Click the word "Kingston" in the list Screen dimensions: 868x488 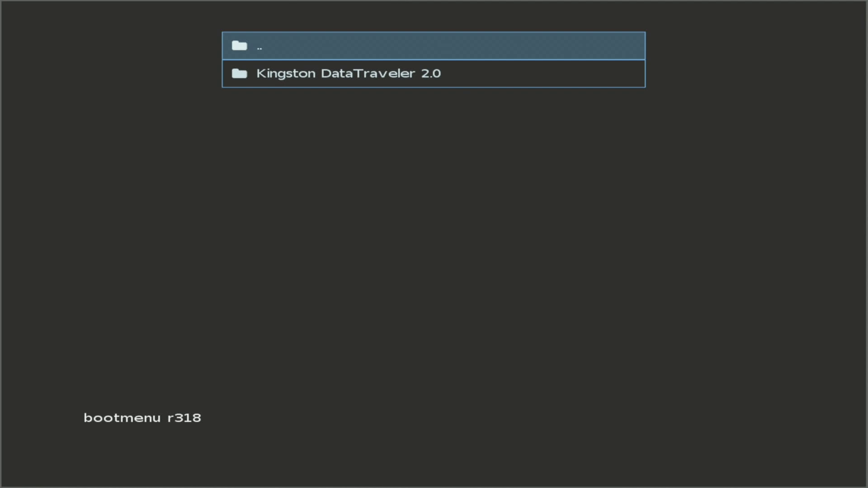pos(286,74)
